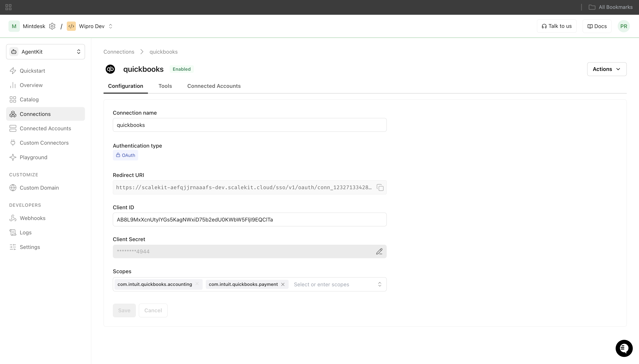
Task: Open the chat support widget
Action: 624,349
